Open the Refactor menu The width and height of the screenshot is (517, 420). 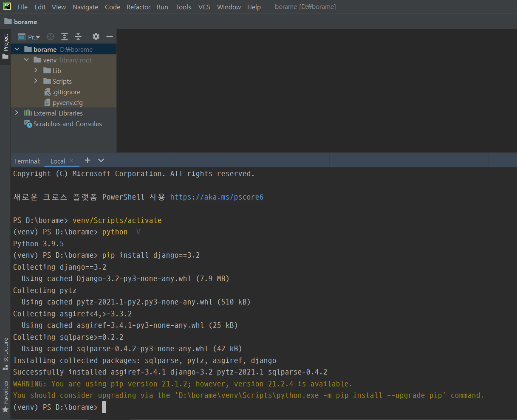click(x=138, y=7)
